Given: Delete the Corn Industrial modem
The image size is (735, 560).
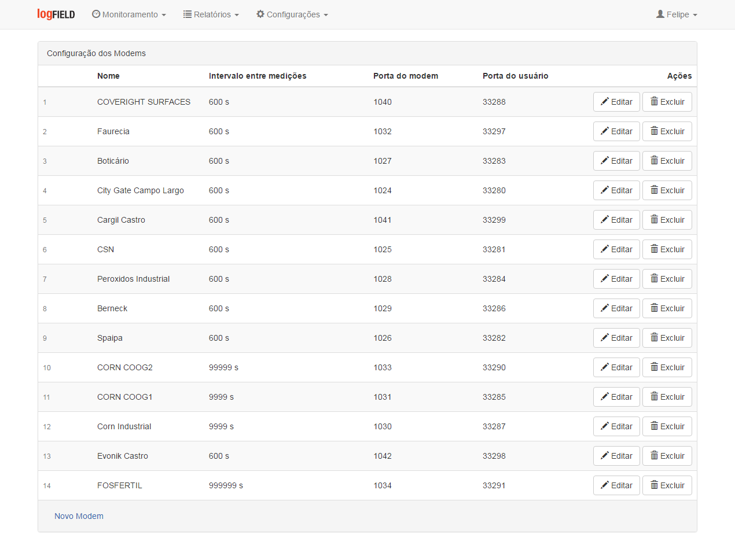Looking at the screenshot, I should pos(667,426).
